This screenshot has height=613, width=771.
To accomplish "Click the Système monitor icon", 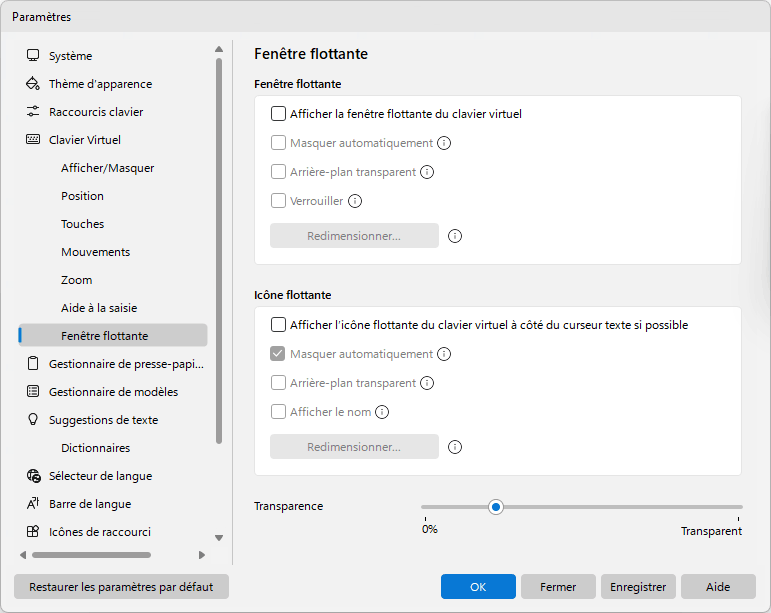I will coord(33,56).
